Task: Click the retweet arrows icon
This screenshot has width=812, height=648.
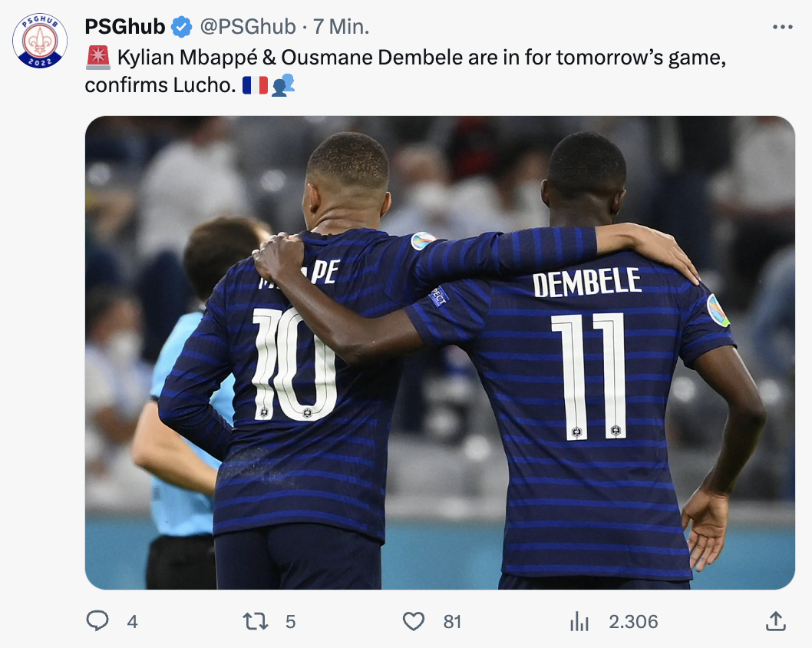Action: click(x=256, y=621)
